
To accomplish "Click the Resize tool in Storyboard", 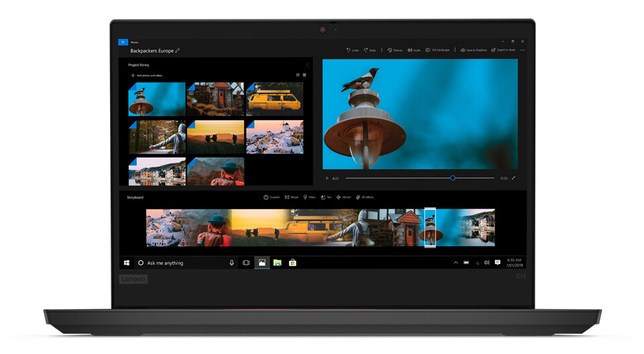I will pos(292,198).
